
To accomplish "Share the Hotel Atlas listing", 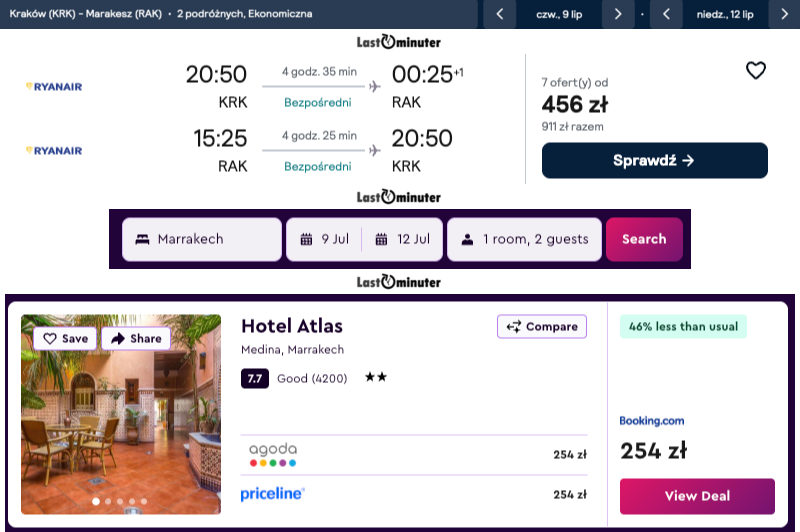I will coord(136,338).
